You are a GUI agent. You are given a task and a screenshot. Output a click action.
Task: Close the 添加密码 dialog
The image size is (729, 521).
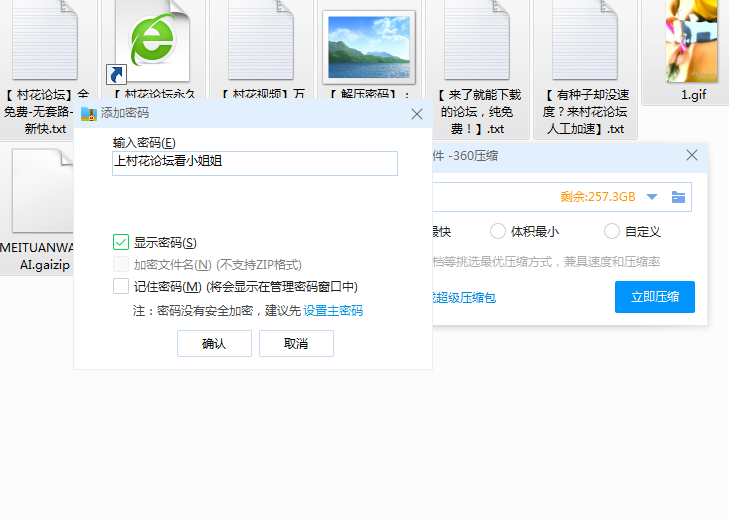point(417,114)
